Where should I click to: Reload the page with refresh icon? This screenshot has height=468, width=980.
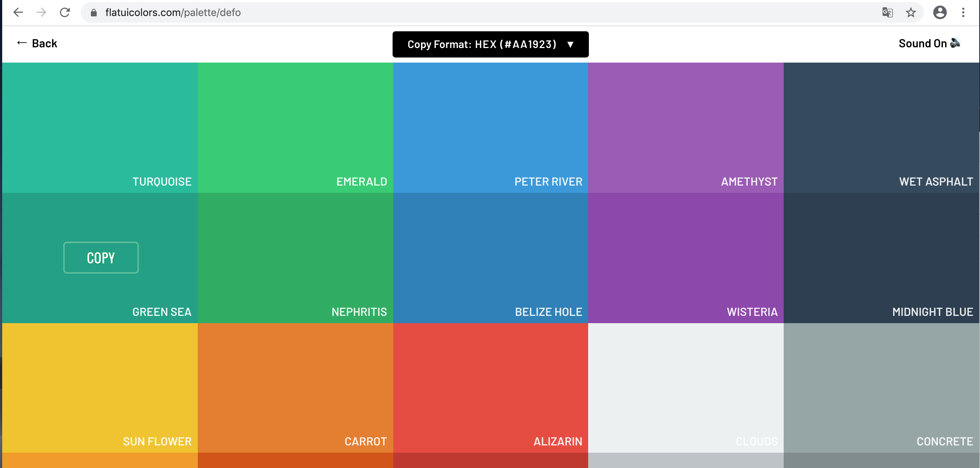point(65,13)
